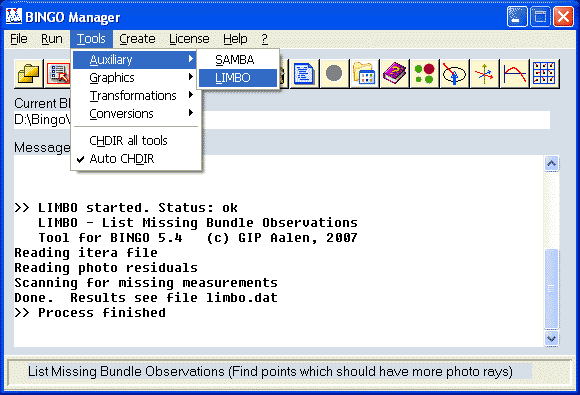The width and height of the screenshot is (580, 395).
Task: Expand the Graphics submenu
Action: coord(134,78)
